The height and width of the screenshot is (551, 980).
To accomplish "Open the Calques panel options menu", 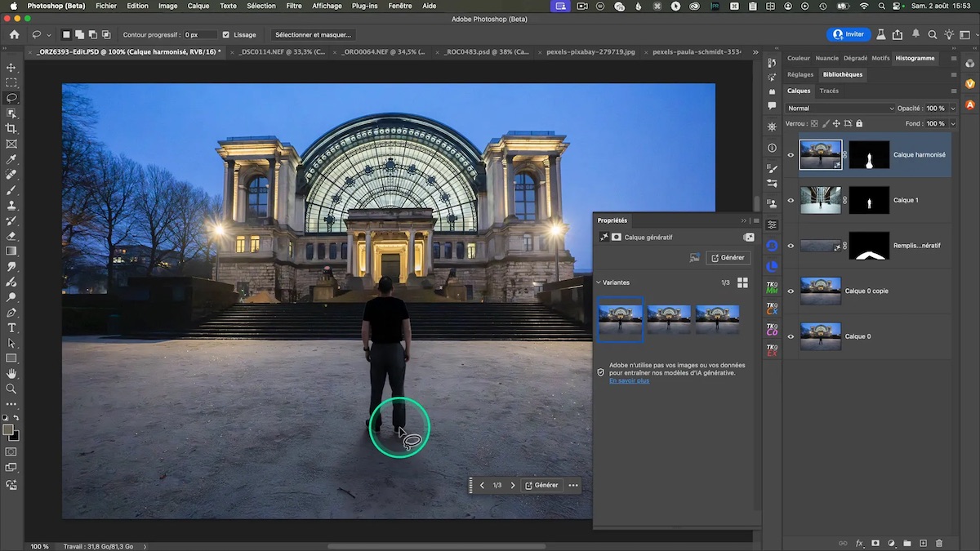I will [953, 91].
